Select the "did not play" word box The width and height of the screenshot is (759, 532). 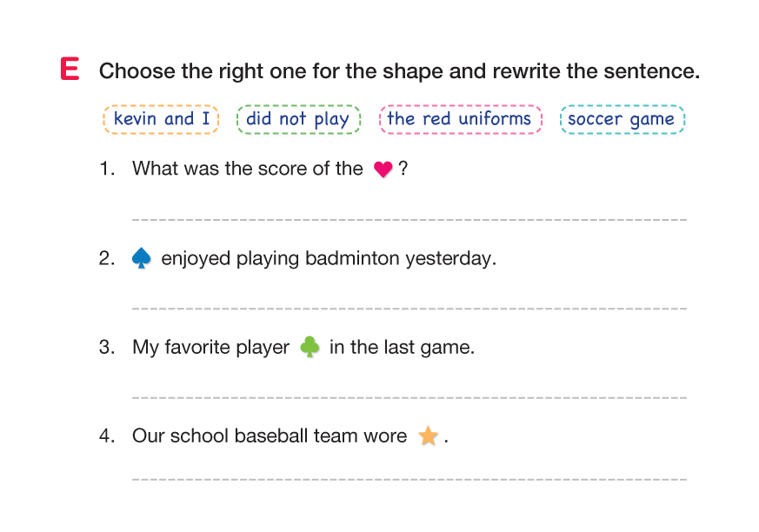coord(297,119)
